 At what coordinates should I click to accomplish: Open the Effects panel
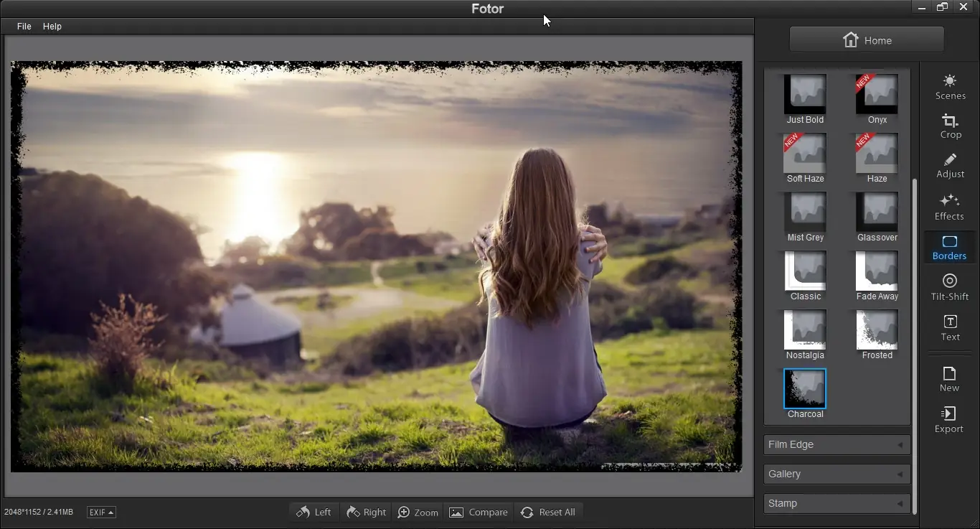(x=949, y=207)
